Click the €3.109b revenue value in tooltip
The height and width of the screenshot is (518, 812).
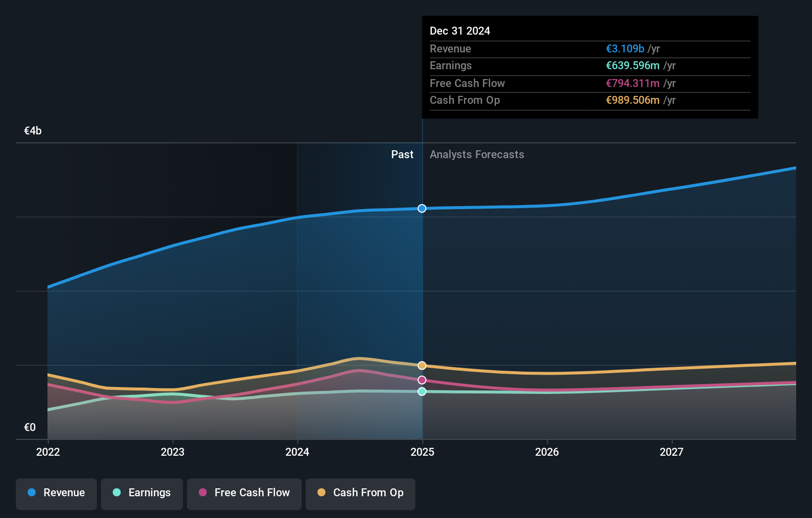625,49
